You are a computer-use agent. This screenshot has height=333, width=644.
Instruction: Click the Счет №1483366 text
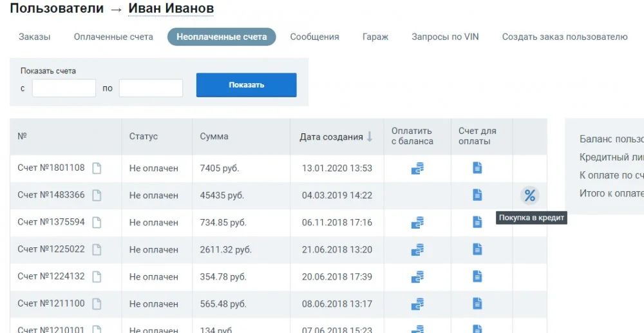coord(51,195)
